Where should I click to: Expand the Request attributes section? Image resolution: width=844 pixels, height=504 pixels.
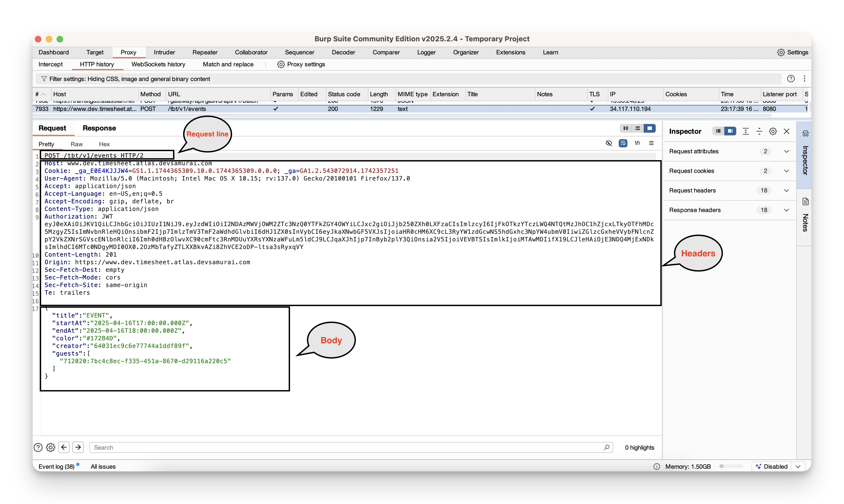click(x=786, y=151)
